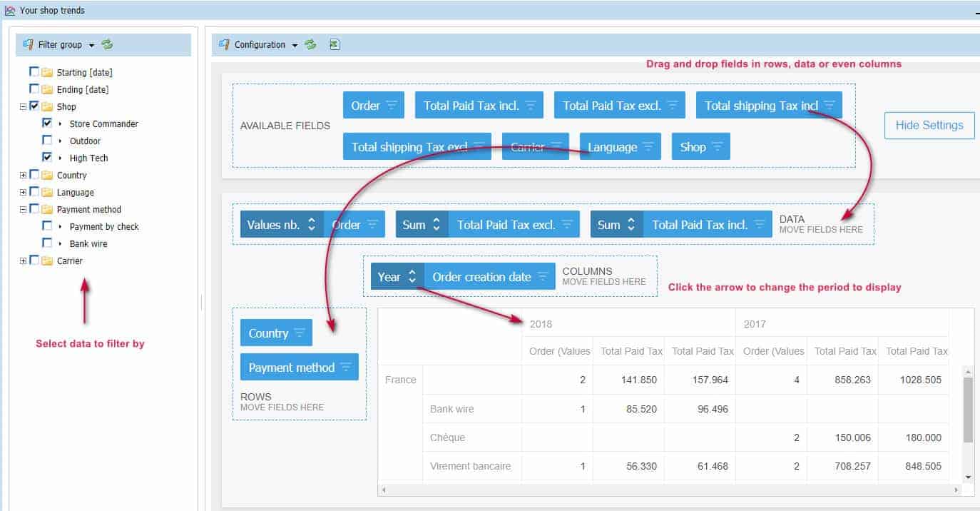Click filter icon on Payment method field

[x=346, y=368]
